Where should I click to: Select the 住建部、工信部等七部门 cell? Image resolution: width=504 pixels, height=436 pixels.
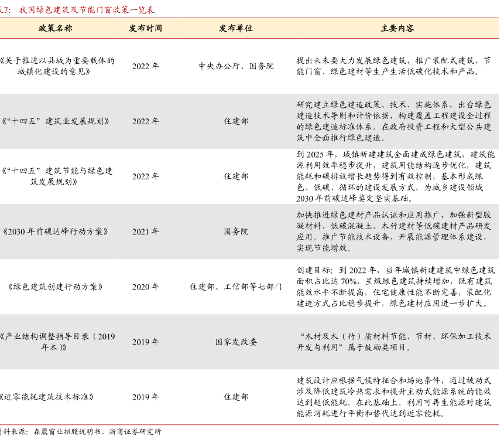coord(236,287)
